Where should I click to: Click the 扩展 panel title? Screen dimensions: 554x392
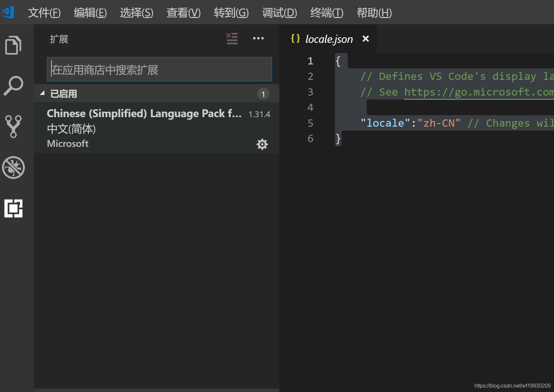[x=59, y=39]
